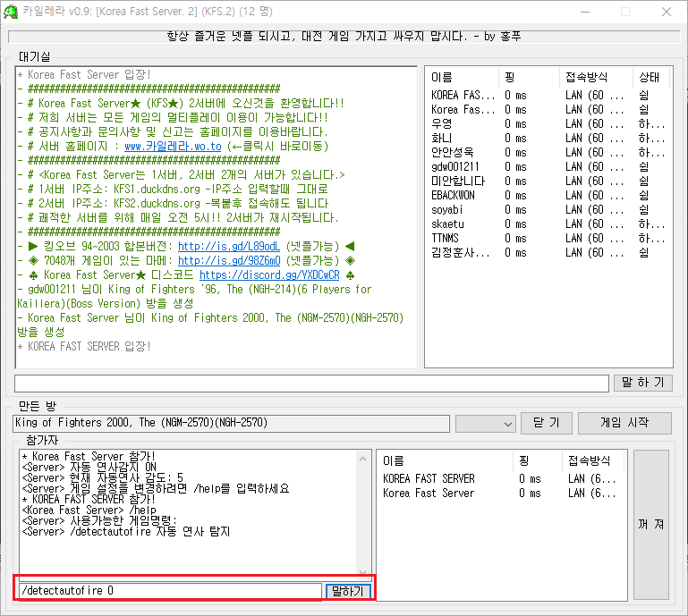The image size is (688, 616).
Task: Click 핑 header in participant list
Action: coord(538,460)
